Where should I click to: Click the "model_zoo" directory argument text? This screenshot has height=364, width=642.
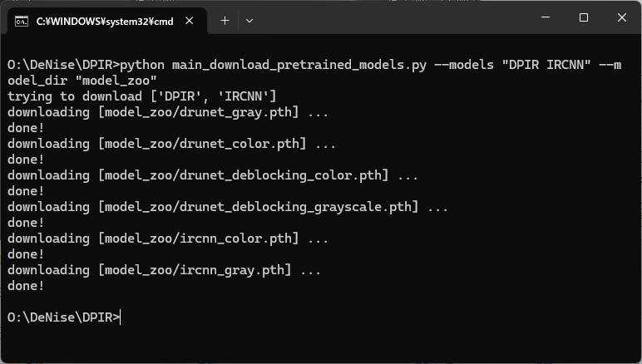pyautogui.click(x=116, y=81)
